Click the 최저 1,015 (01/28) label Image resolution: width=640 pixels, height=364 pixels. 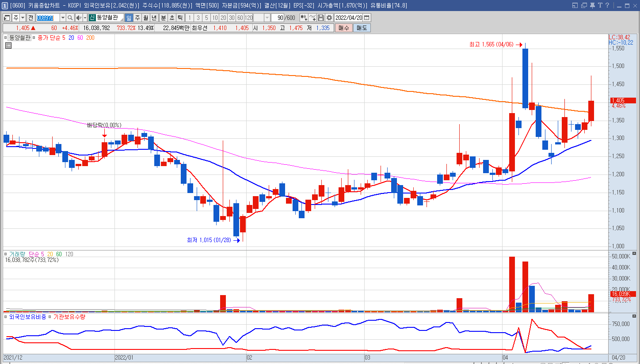[209, 240]
